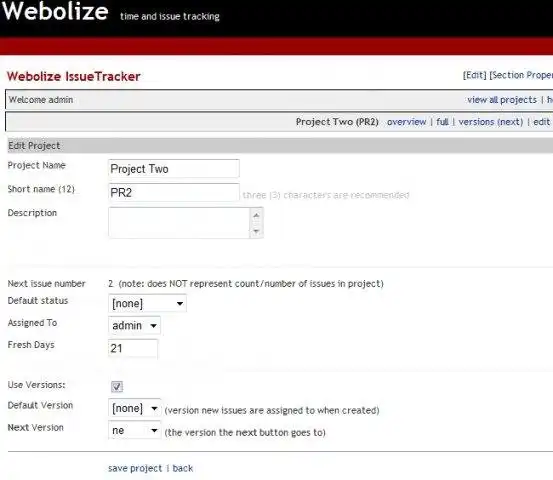Click the Webolize site logo title
Viewport: 553px width, 480px height.
55,11
